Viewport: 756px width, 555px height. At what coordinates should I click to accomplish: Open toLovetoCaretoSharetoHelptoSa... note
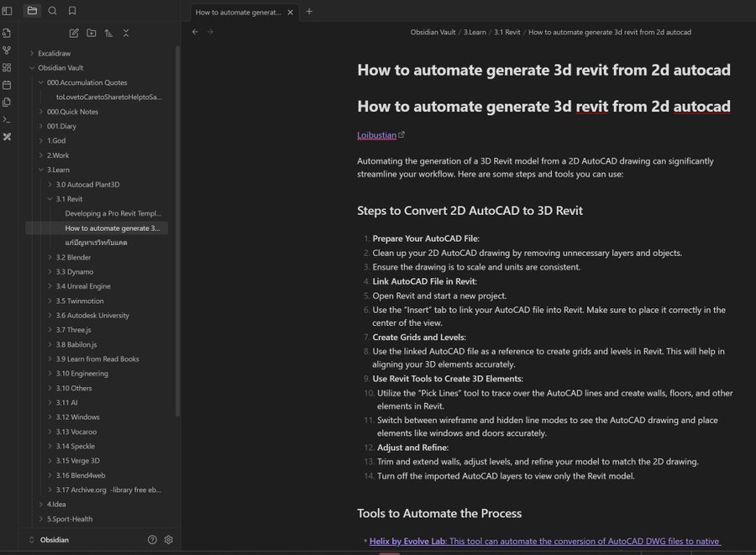click(109, 97)
